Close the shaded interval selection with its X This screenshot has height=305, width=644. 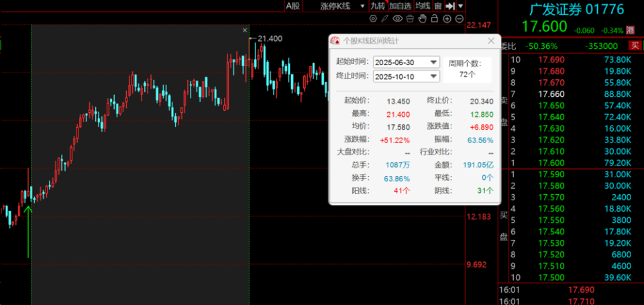pos(246,30)
